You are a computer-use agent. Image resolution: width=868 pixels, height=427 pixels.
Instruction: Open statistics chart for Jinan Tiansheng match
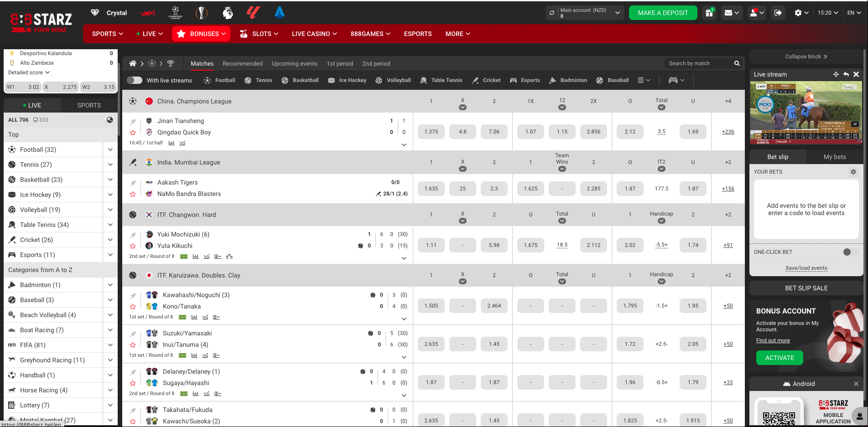(172, 143)
